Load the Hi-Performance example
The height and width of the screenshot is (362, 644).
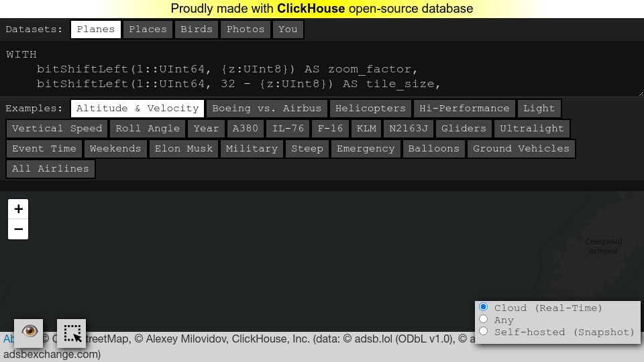(x=464, y=109)
